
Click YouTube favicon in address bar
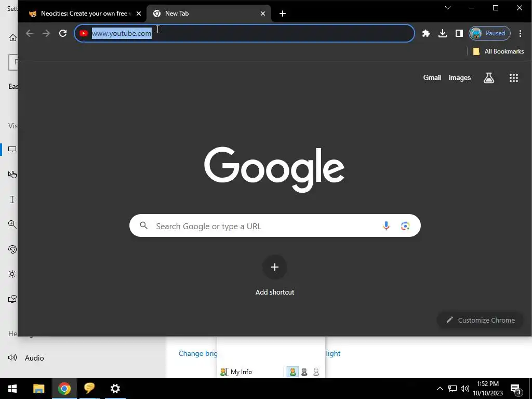click(x=84, y=33)
